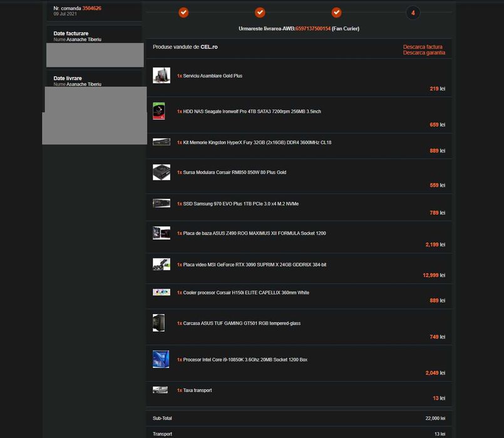Click the 13 lei Taxa transport item price
504x438 pixels.
[439, 398]
